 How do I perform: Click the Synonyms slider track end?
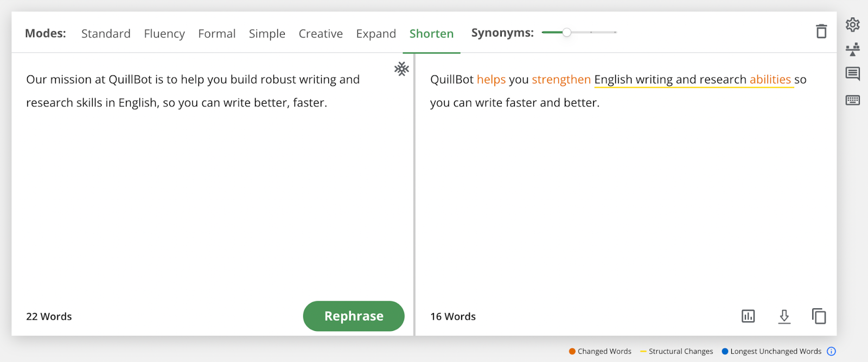pyautogui.click(x=615, y=32)
